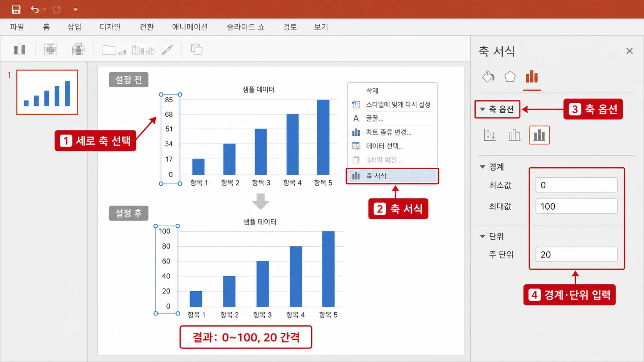Collapse the 경계 section
This screenshot has height=362, width=644.
pos(482,167)
